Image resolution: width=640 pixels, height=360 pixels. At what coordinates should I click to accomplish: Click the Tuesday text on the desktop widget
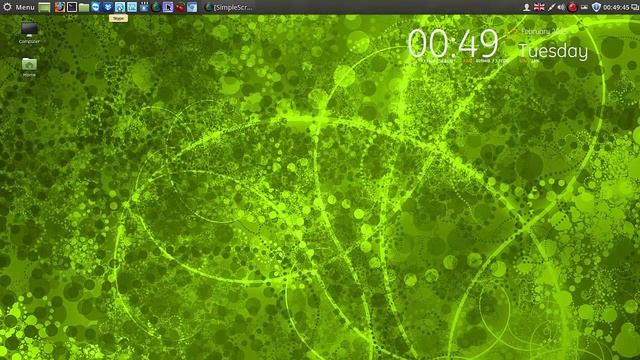coord(553,52)
